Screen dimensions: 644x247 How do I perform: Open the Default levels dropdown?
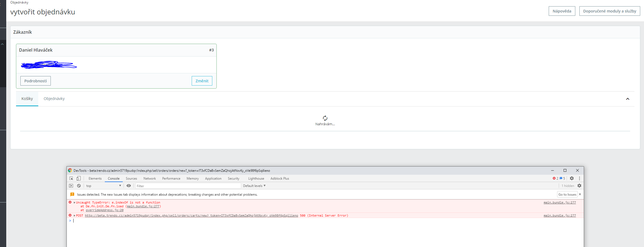(x=254, y=186)
